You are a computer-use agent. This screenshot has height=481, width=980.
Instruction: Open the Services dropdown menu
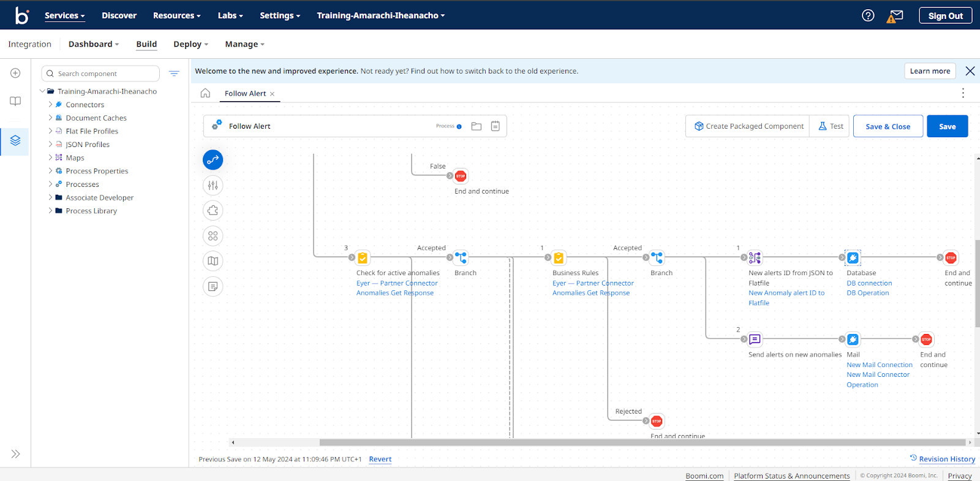click(64, 16)
